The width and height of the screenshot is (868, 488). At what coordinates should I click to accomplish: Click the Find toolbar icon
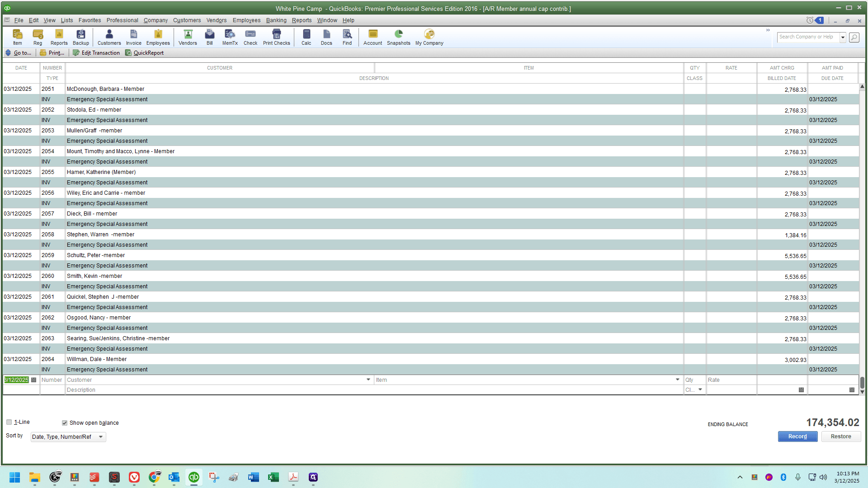coord(347,37)
